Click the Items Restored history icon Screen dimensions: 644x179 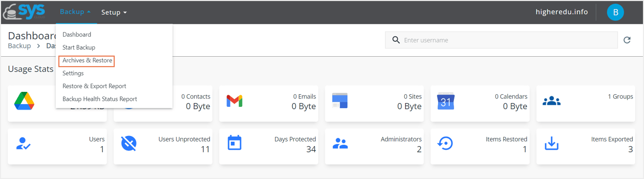[445, 143]
